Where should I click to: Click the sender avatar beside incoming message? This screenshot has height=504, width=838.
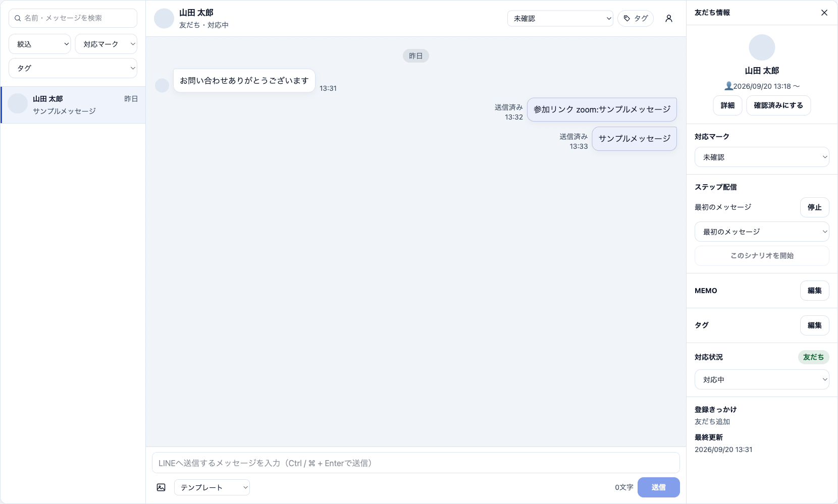click(x=162, y=85)
